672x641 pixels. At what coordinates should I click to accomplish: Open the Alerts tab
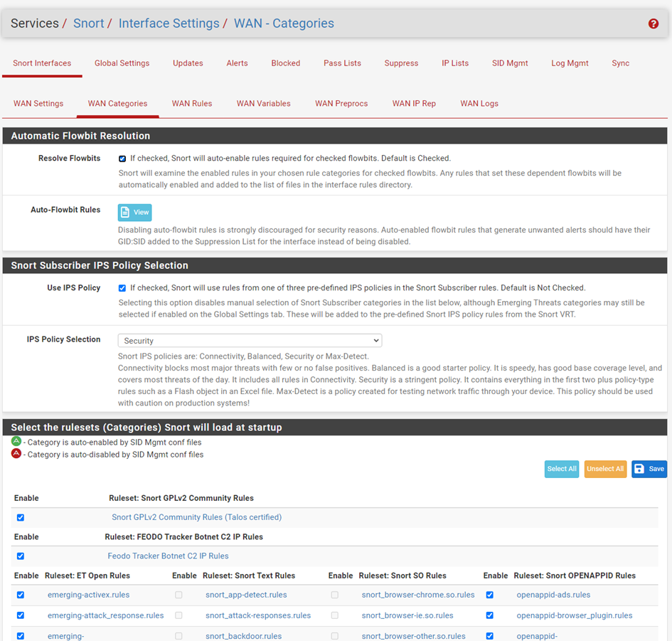(237, 63)
